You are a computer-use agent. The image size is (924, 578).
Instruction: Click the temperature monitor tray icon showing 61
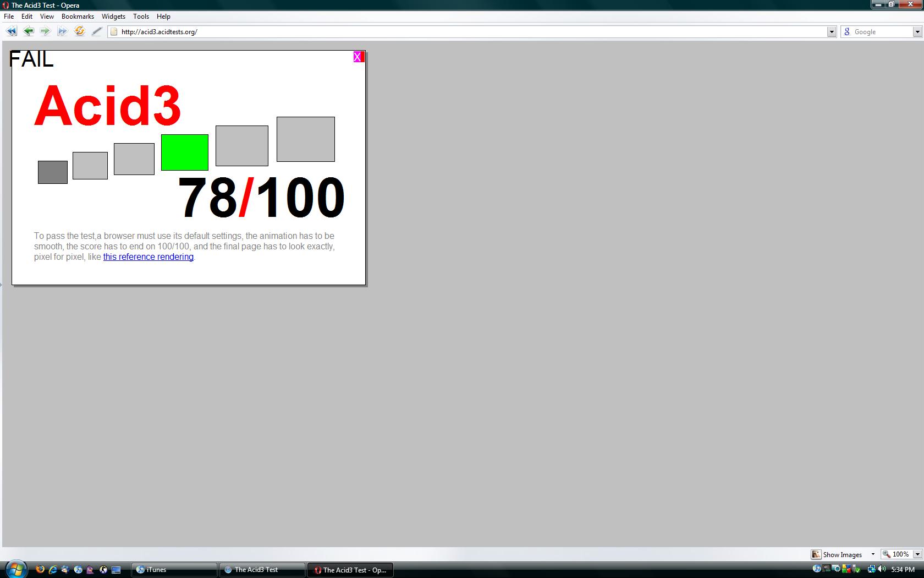click(826, 568)
